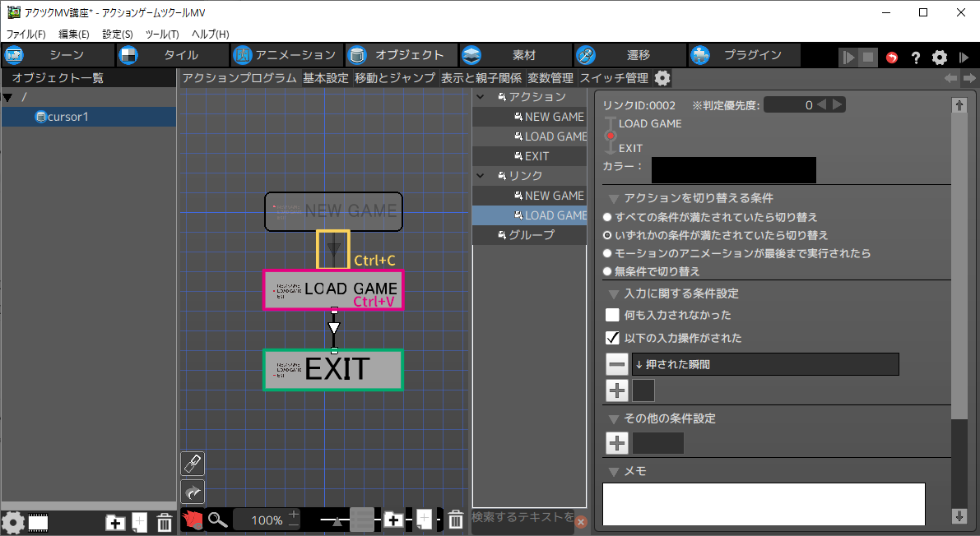Click the test play button in top toolbar
Viewport: 980px width, 536px height.
(x=848, y=58)
